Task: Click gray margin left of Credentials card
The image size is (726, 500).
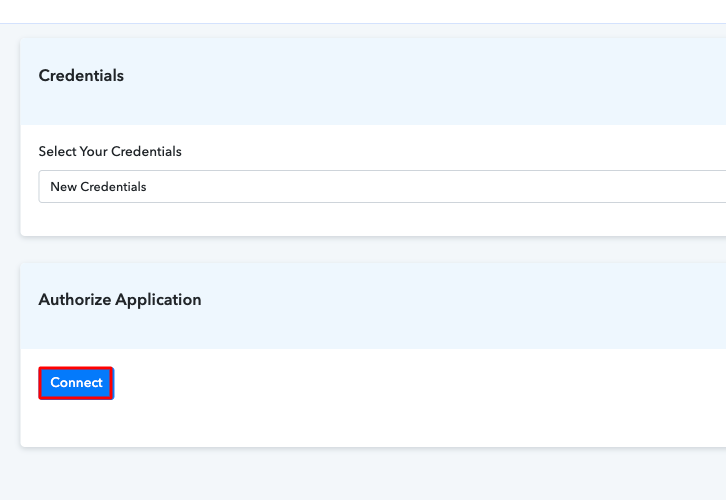Action: coord(9,140)
